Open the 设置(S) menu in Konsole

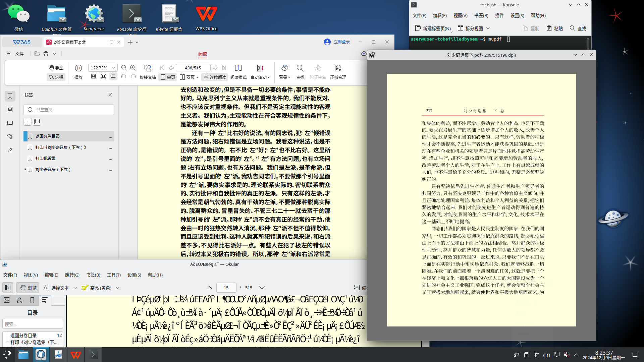pos(517,15)
